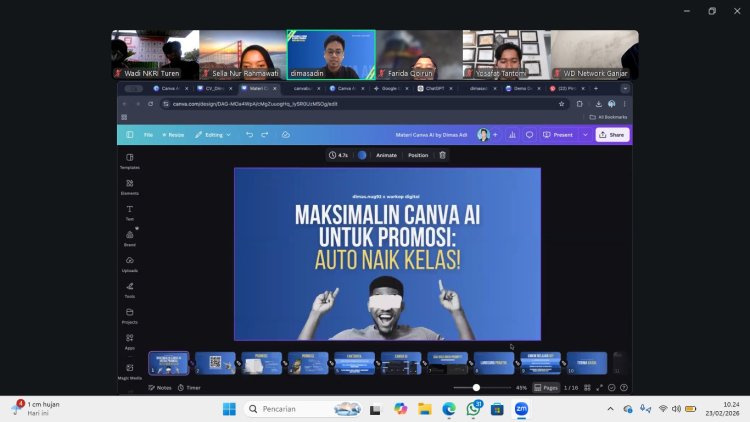Open the Brand panel in Canva sidebar
The height and width of the screenshot is (422, 750).
[130, 238]
